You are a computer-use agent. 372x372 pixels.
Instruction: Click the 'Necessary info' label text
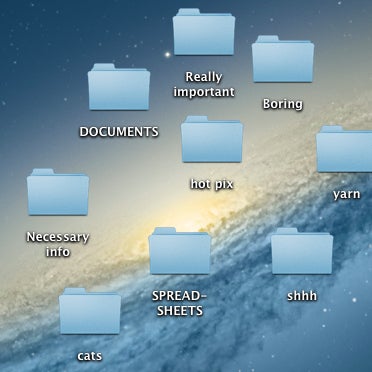[58, 244]
